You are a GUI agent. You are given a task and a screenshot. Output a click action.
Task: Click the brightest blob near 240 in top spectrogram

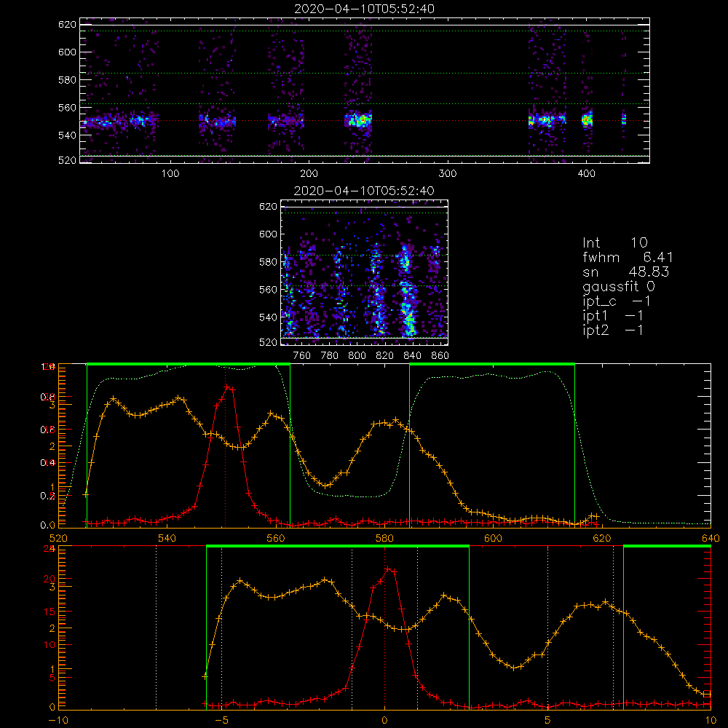[360, 120]
